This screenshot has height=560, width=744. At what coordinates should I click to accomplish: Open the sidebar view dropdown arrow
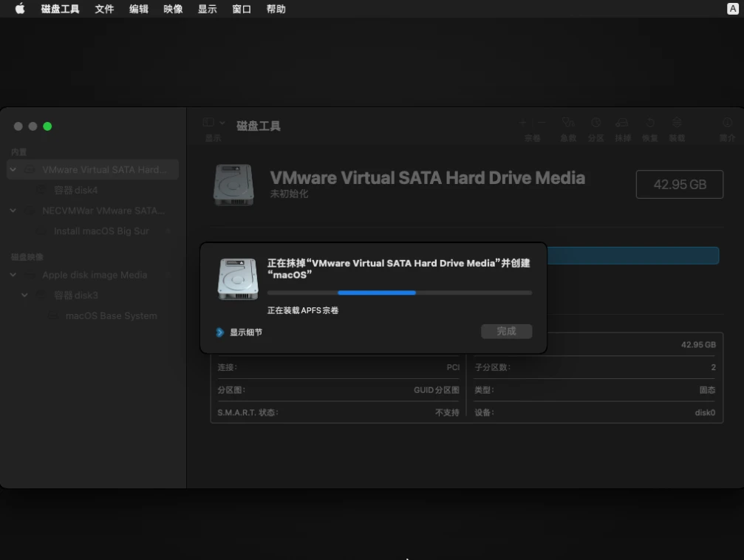point(222,123)
